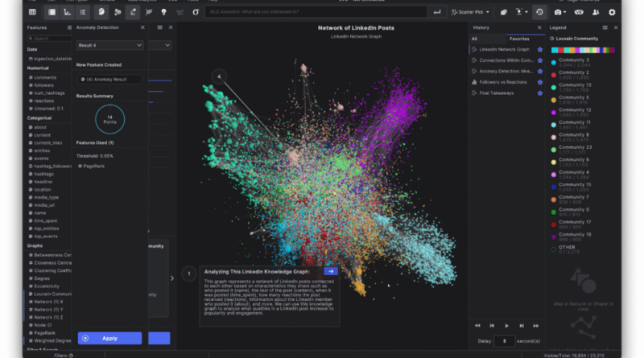Click the legend multicolor palette bar
This screenshot has width=644, height=358.
coord(583,50)
